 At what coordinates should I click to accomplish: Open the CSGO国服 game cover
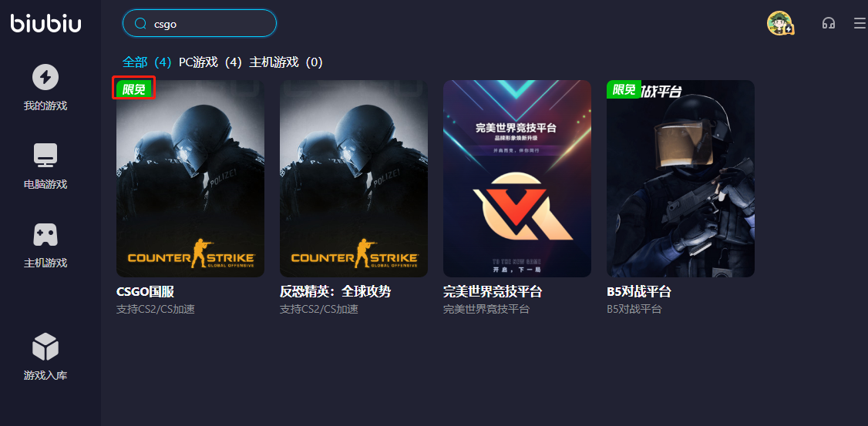190,179
